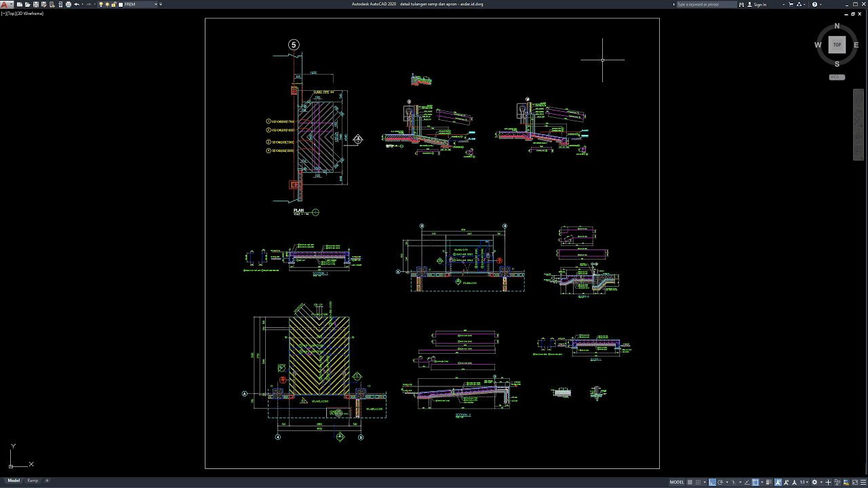Open the Help question mark icon
Image resolution: width=868 pixels, height=488 pixels.
pos(814,4)
